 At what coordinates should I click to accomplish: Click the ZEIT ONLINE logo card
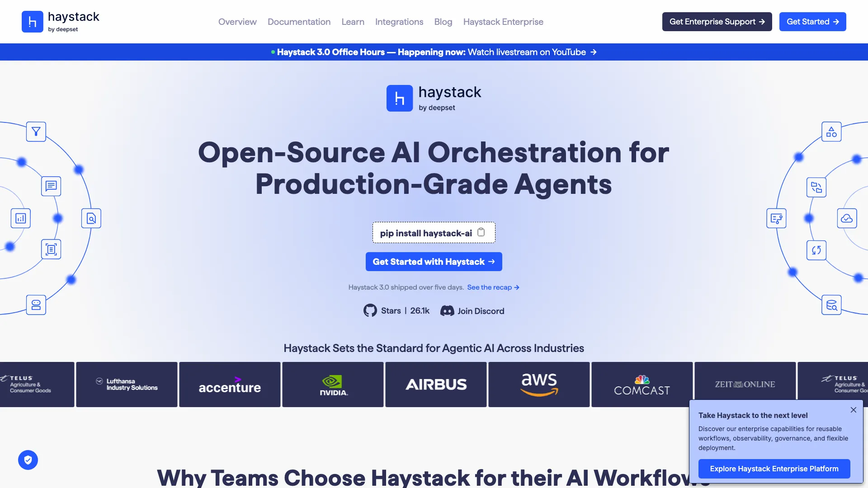pos(745,381)
